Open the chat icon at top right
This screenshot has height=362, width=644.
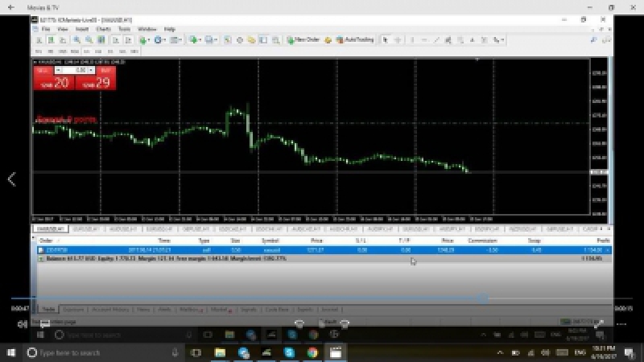point(606,40)
